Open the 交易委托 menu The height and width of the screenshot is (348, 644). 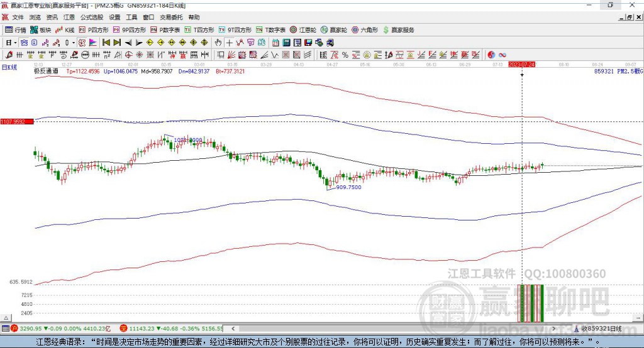click(x=171, y=17)
